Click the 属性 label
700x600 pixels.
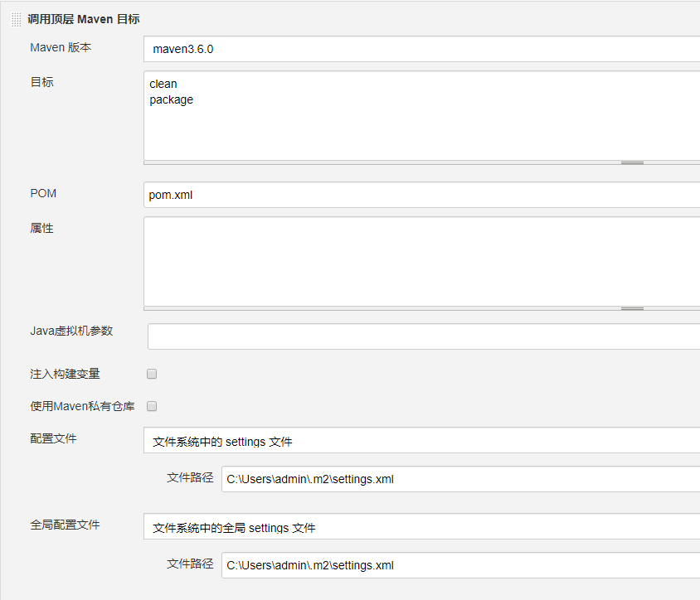coord(42,228)
